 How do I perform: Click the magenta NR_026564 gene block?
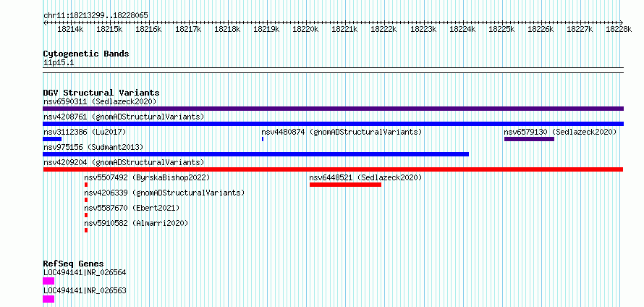48,281
